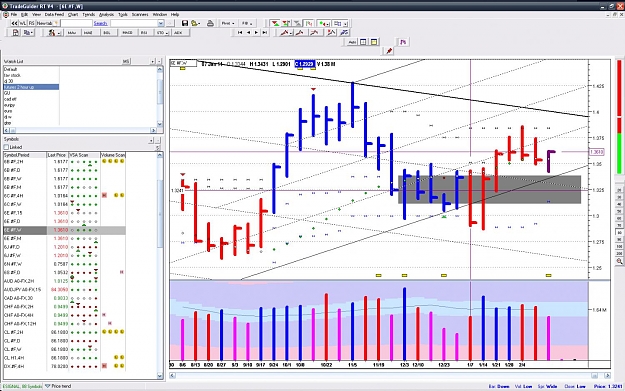
Task: Select the 'dj 30' watch list
Action: [31, 81]
